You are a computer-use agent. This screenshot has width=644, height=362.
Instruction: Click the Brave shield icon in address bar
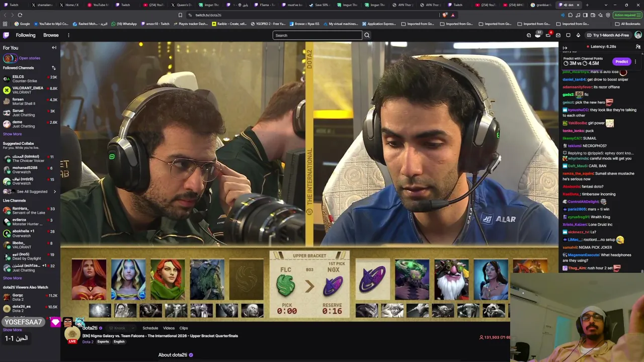pyautogui.click(x=445, y=15)
